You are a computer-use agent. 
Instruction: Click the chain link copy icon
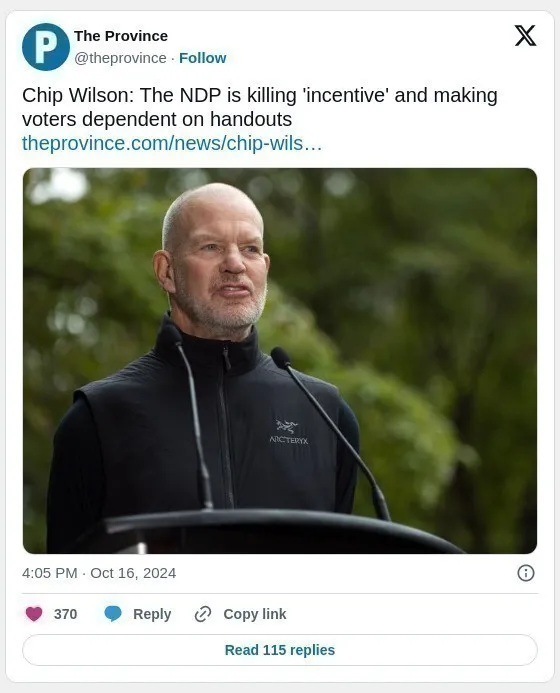[203, 614]
